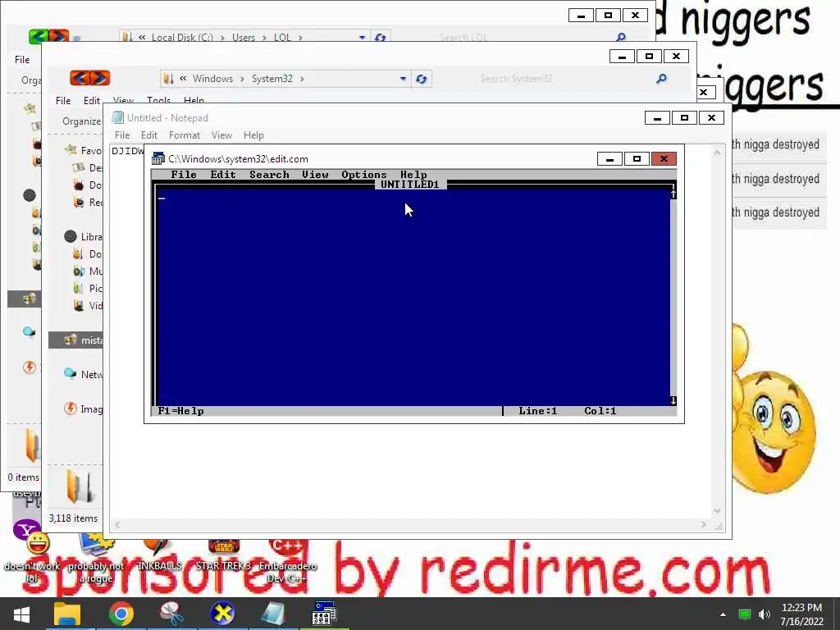
Task: Click the volume speaker tray icon
Action: [765, 614]
